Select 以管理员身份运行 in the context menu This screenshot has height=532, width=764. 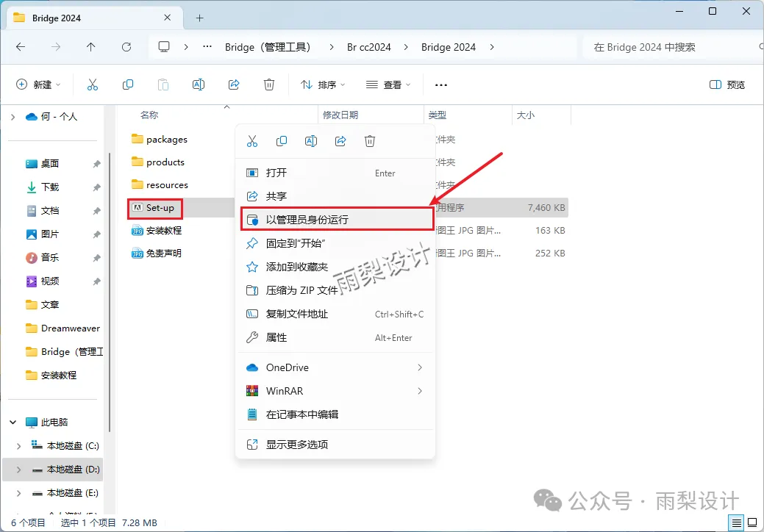337,219
